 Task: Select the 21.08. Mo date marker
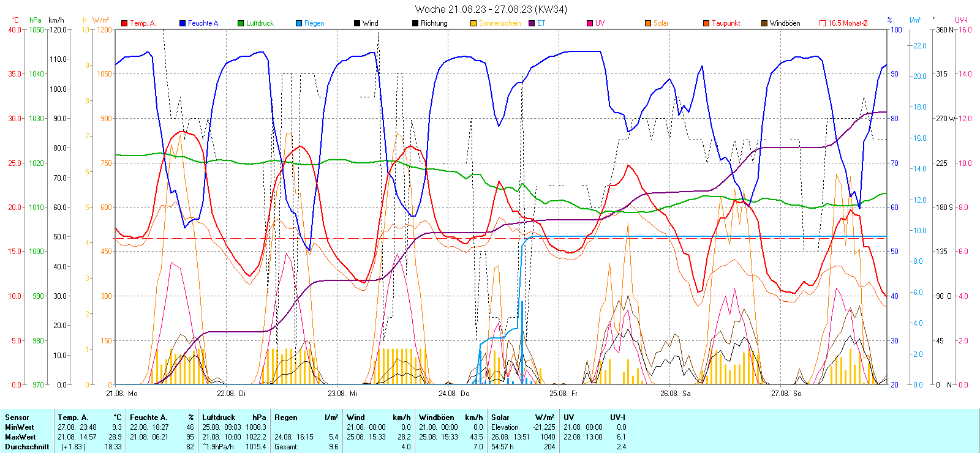tap(122, 394)
